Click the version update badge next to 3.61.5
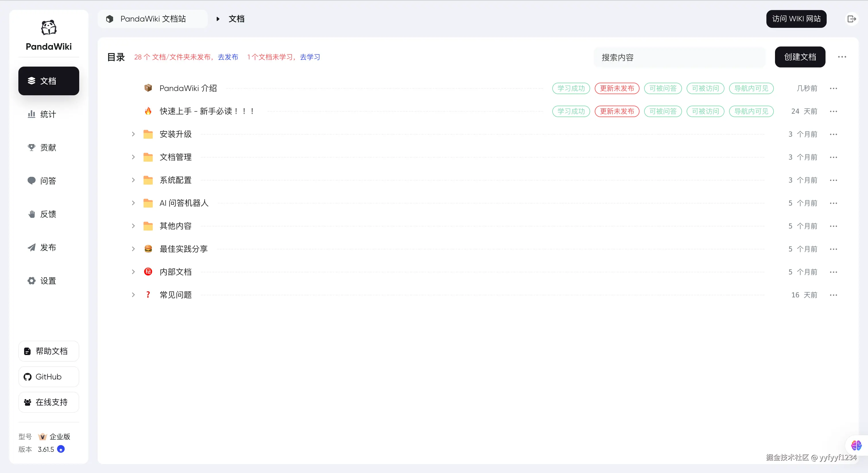868x473 pixels. click(61, 449)
